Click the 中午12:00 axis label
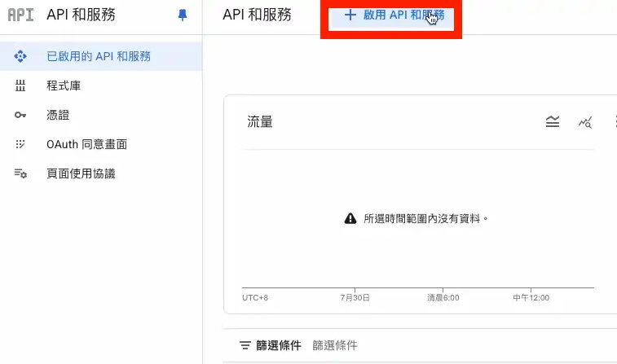This screenshot has height=364, width=617. 531,298
